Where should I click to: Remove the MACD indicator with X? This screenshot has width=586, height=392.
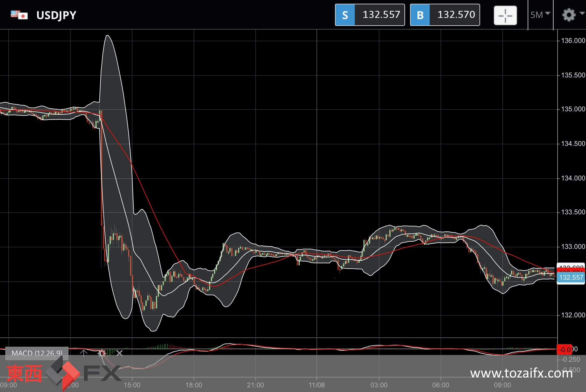coord(119,353)
